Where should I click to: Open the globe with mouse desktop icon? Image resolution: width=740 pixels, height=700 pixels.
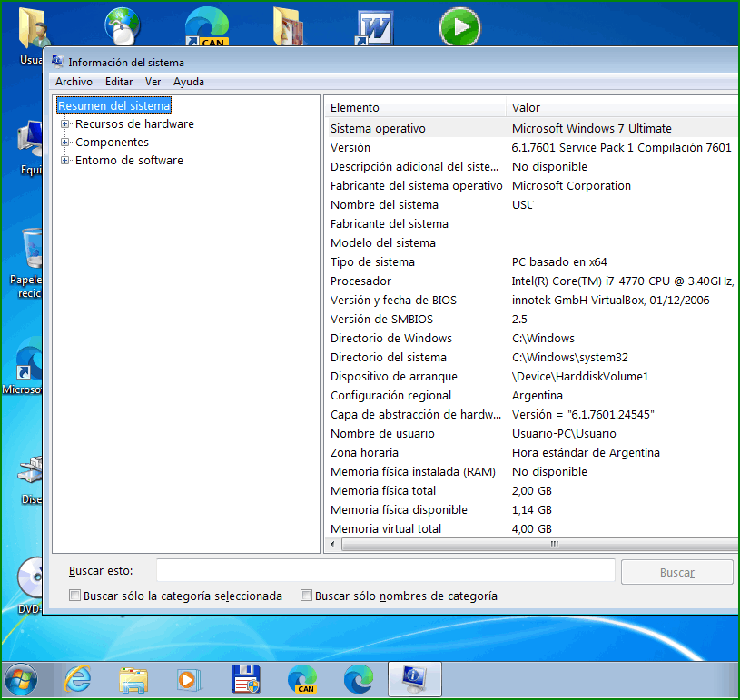[x=123, y=26]
